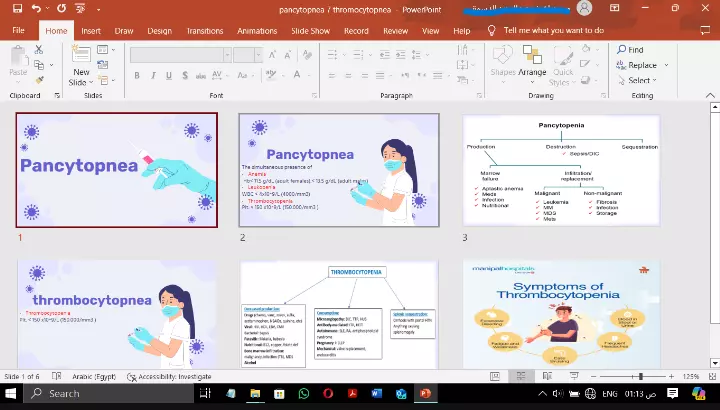The width and height of the screenshot is (720, 410).
Task: Click the font color button
Action: (297, 75)
